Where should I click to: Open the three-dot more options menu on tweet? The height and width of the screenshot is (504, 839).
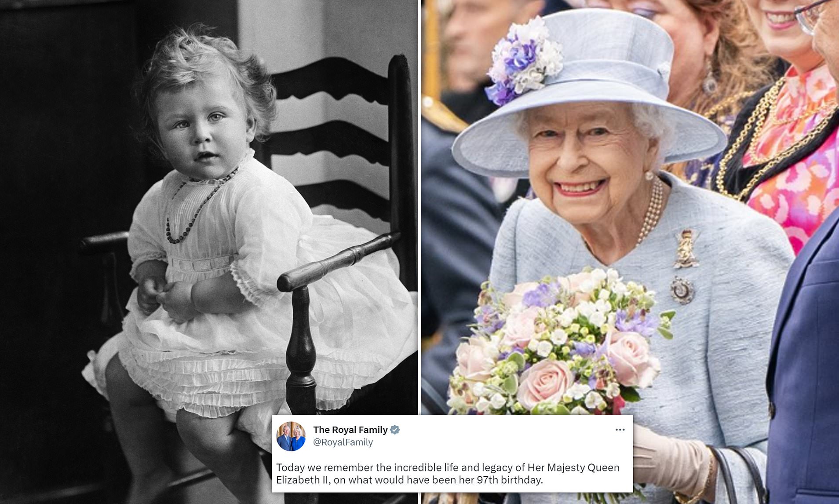620,430
